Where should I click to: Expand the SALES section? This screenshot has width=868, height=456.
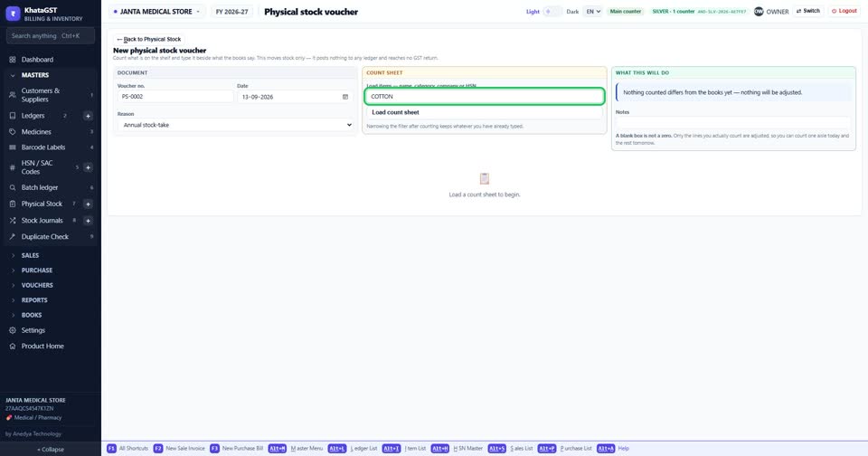click(51, 255)
